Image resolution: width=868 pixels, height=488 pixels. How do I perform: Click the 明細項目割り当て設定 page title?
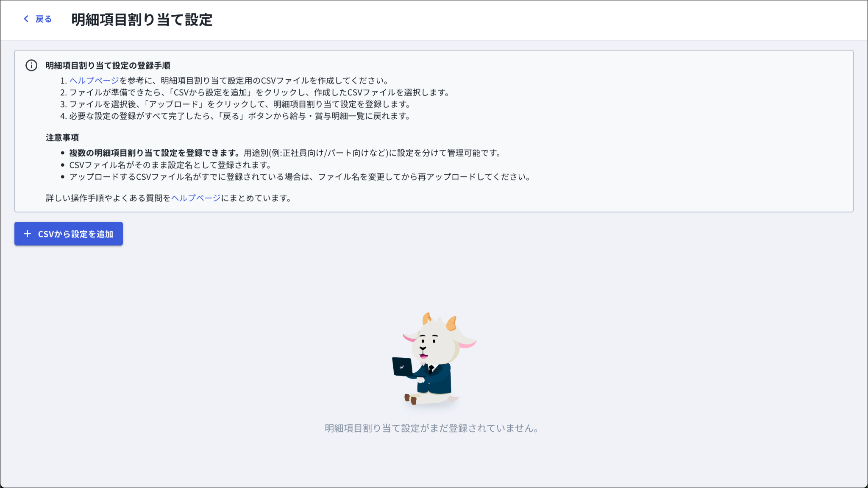[142, 20]
